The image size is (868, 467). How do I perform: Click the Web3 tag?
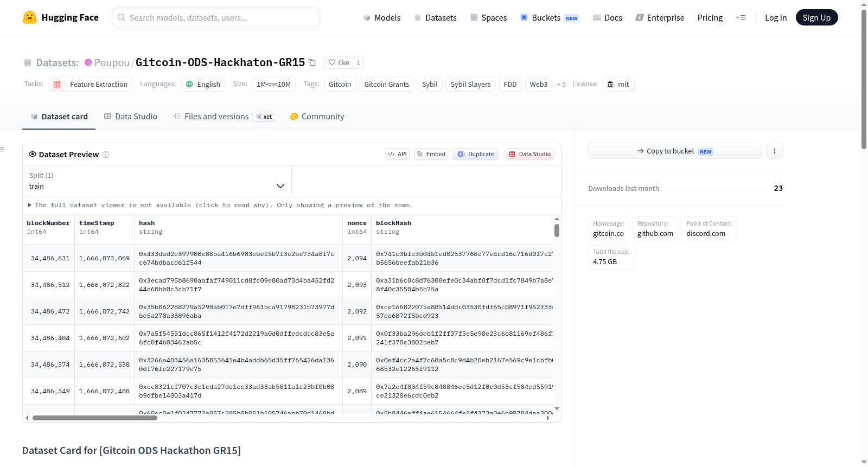tap(539, 84)
